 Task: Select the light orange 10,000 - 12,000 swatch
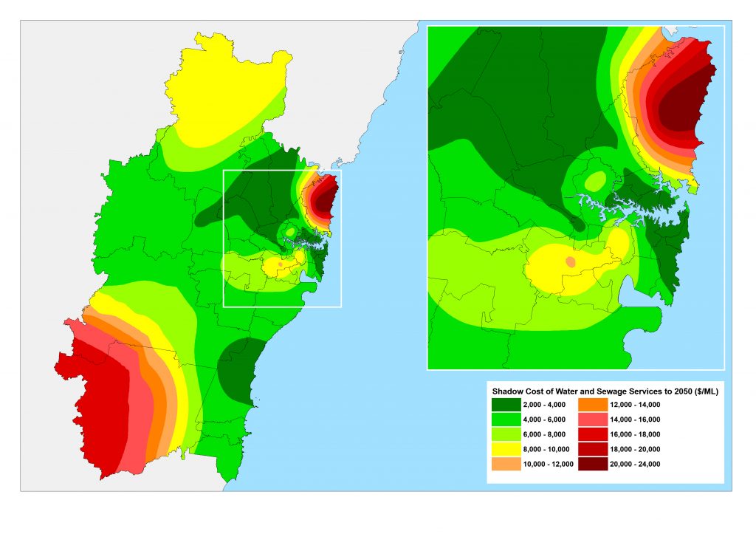506,464
